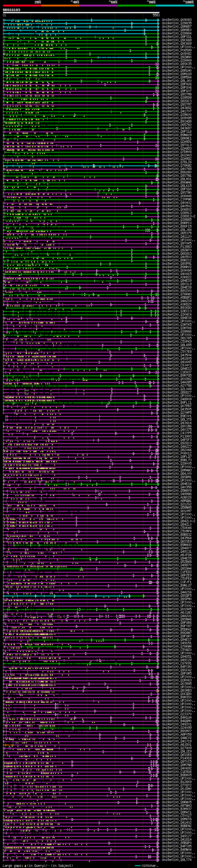Click the label UniRef100_Q9ZUC3

(x=177, y=101)
